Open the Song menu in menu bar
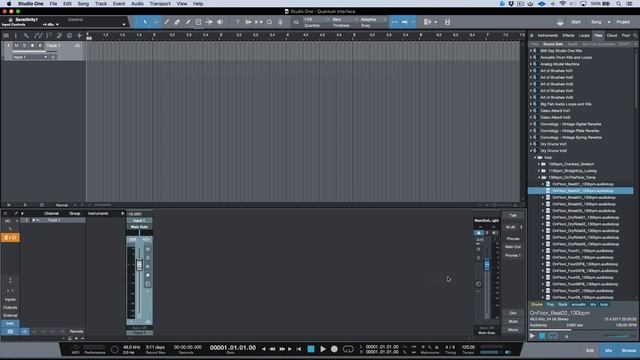The height and width of the screenshot is (360, 640). (83, 4)
